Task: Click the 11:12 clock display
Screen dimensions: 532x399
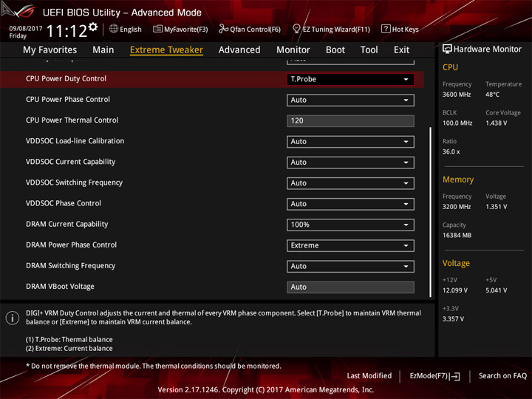Action: [66, 31]
